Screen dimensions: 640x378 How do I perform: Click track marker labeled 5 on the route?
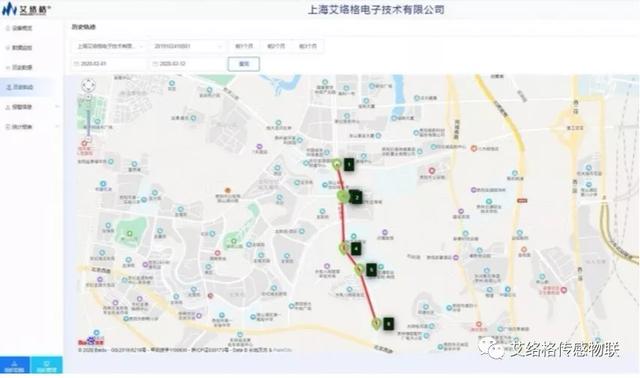click(371, 270)
